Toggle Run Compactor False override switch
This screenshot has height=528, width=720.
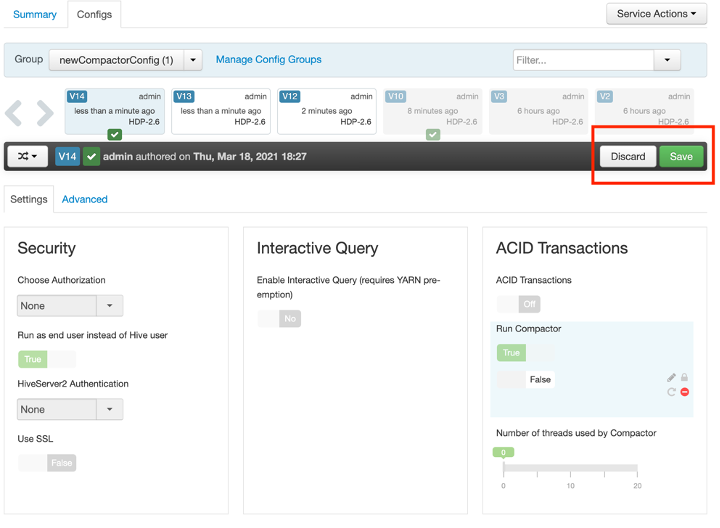pyautogui.click(x=526, y=380)
